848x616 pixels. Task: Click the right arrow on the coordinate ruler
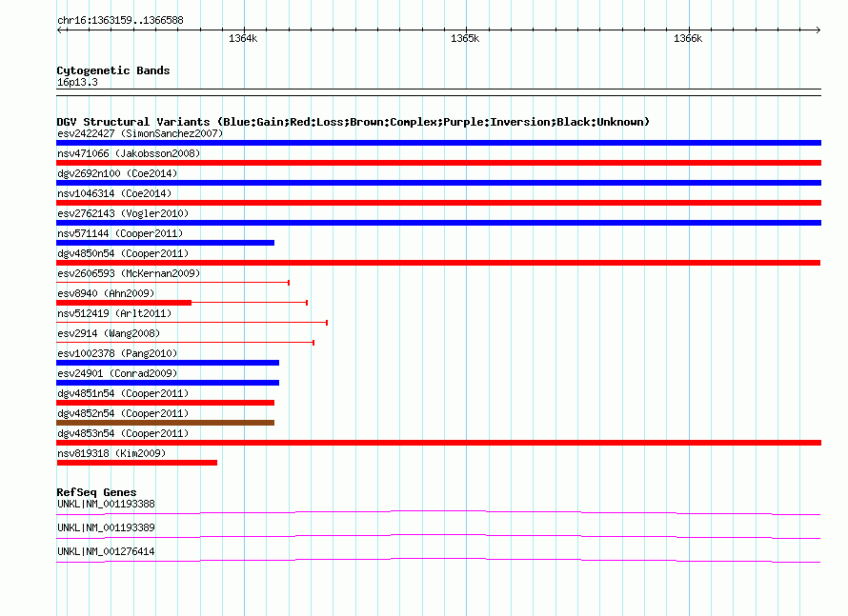click(x=818, y=30)
